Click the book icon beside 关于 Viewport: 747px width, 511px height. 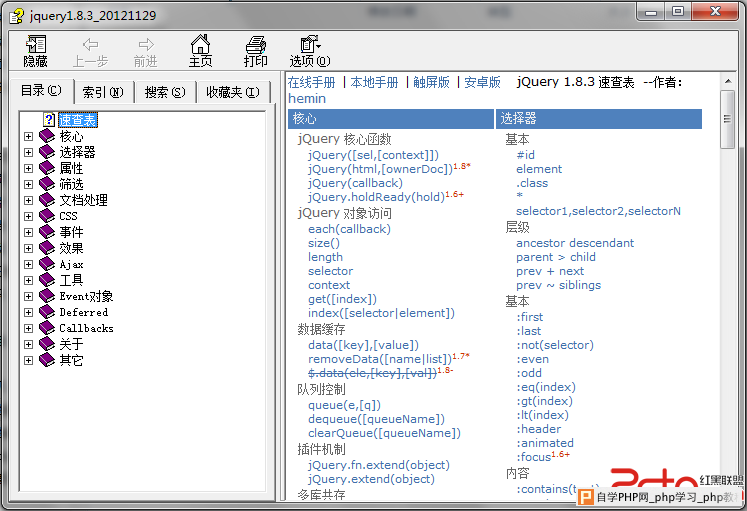47,344
